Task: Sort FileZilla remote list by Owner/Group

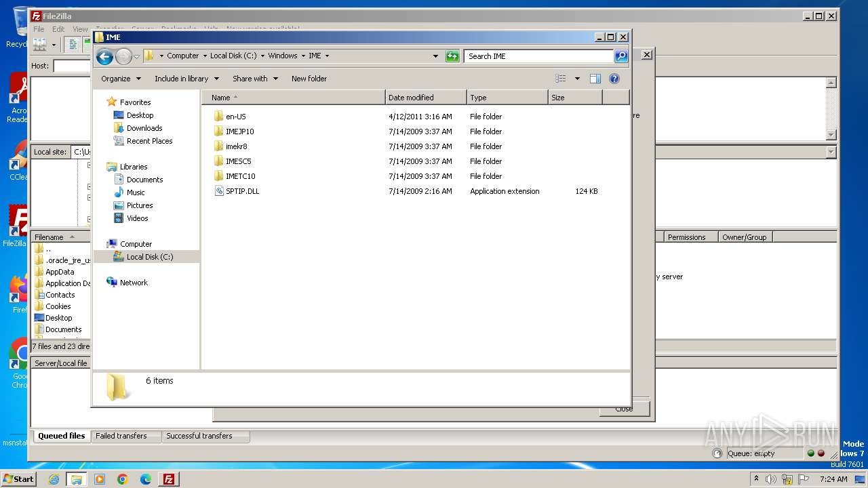Action: point(745,237)
